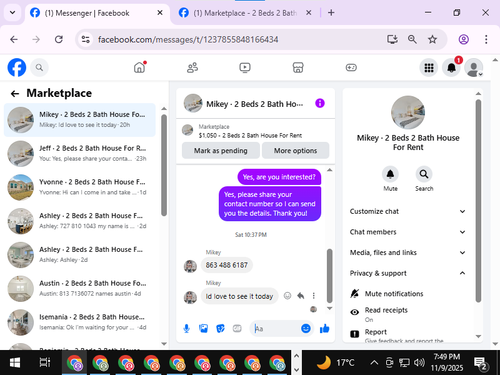Open the Facebook search icon
This screenshot has width=500, height=375.
(x=39, y=68)
